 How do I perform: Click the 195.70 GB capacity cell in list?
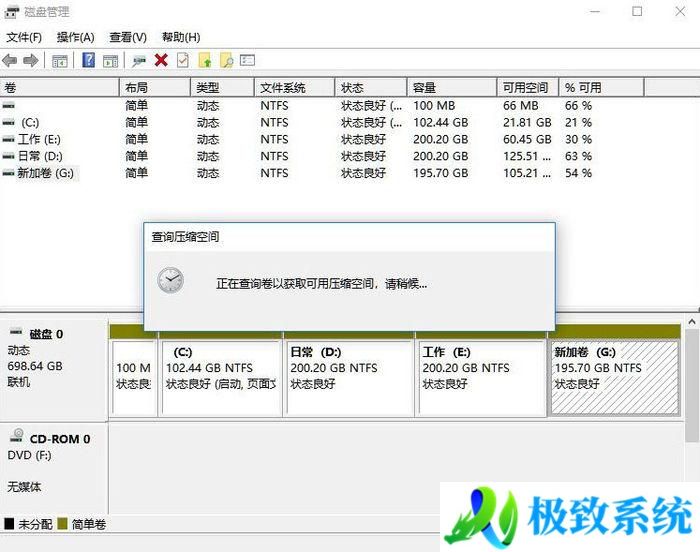441,173
